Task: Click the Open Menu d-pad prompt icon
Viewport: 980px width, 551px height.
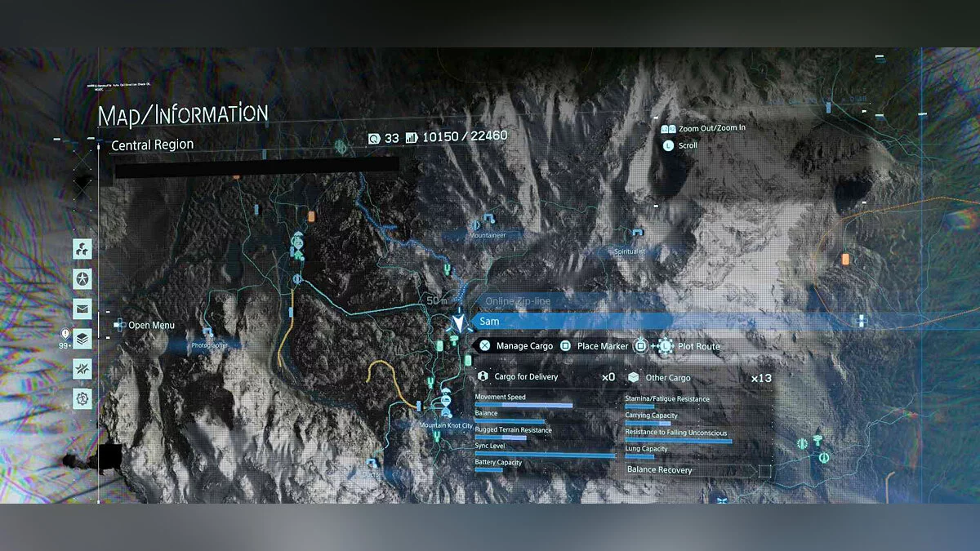Action: pos(119,325)
